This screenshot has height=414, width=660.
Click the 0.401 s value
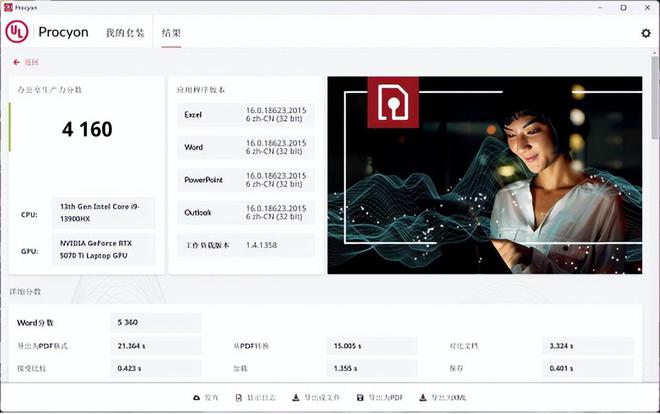(x=588, y=369)
